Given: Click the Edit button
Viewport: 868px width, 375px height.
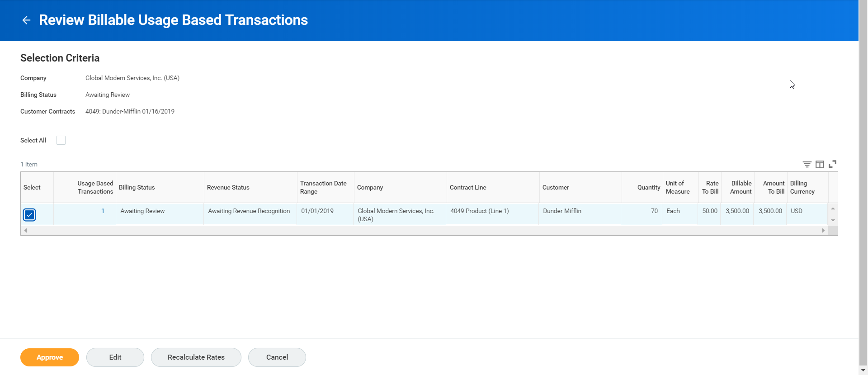Looking at the screenshot, I should tap(115, 357).
